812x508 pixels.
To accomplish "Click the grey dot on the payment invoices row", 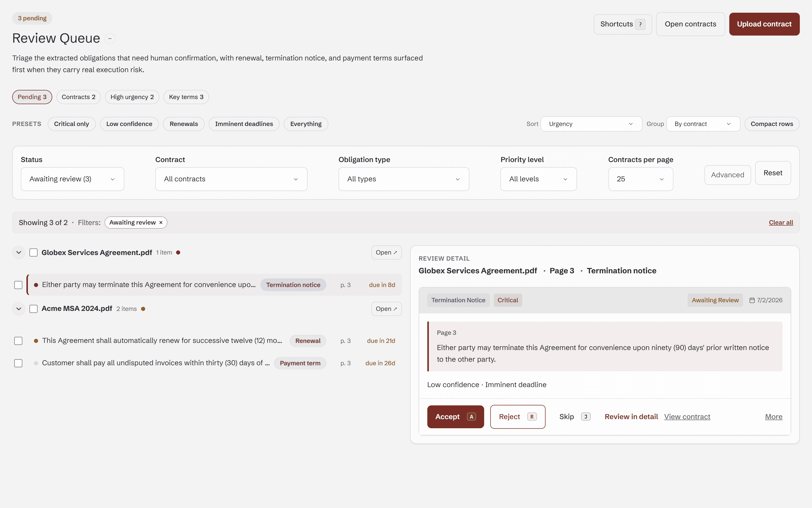I will pos(36,363).
